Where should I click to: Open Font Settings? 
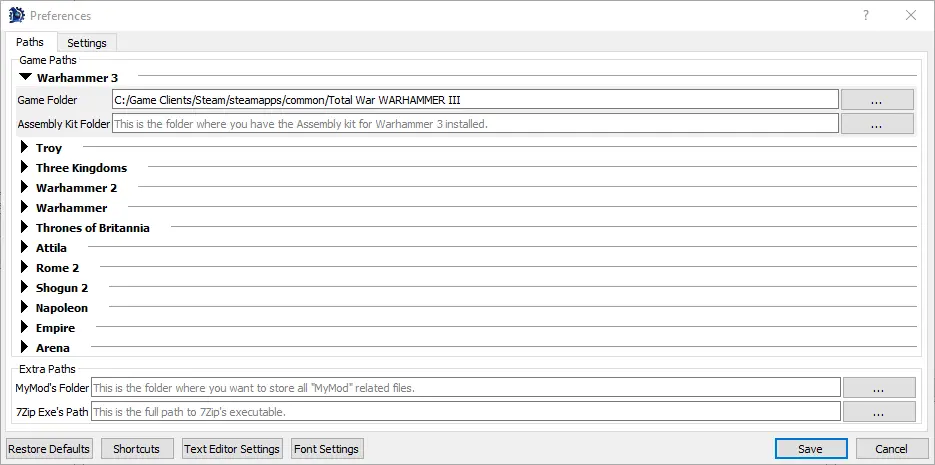pos(326,449)
